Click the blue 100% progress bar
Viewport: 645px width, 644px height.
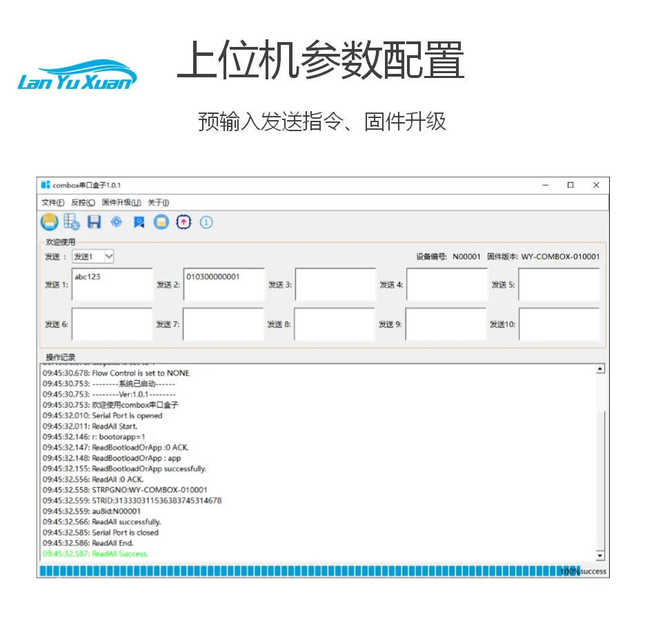[309, 571]
